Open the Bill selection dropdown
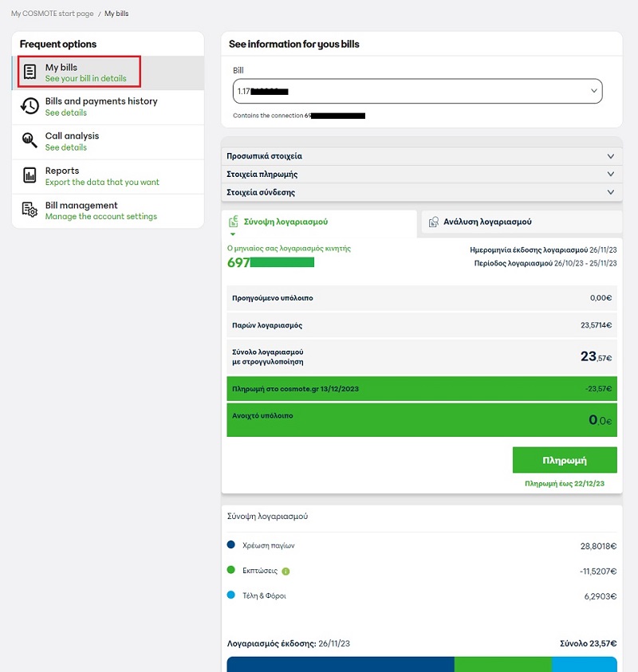Viewport: 638px width, 672px height. click(417, 92)
